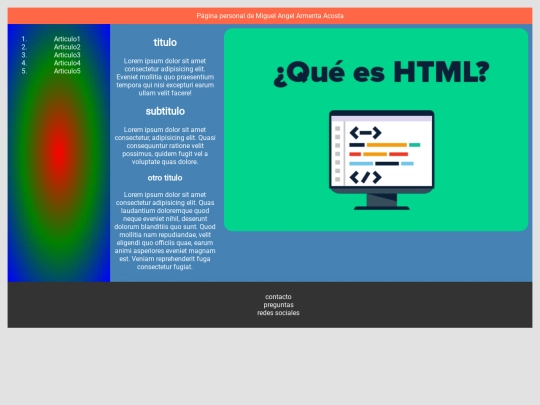The image size is (540, 405).
Task: Click the Articulo5 list link
Action: (67, 71)
